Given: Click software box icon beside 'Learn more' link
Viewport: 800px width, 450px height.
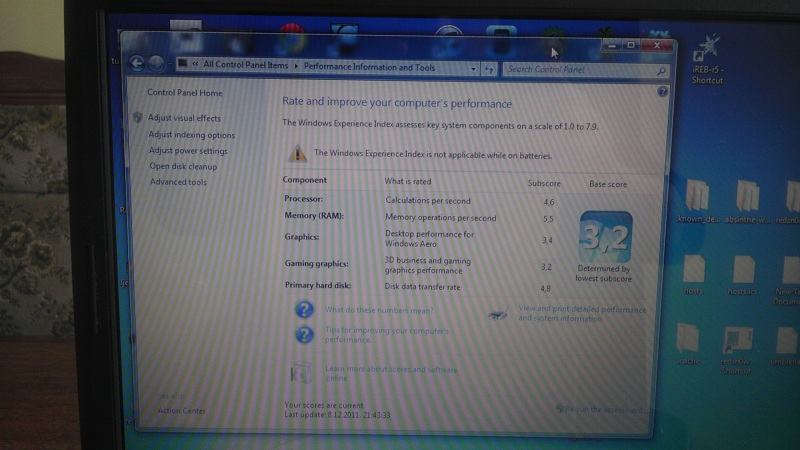Looking at the screenshot, I should pyautogui.click(x=300, y=373).
